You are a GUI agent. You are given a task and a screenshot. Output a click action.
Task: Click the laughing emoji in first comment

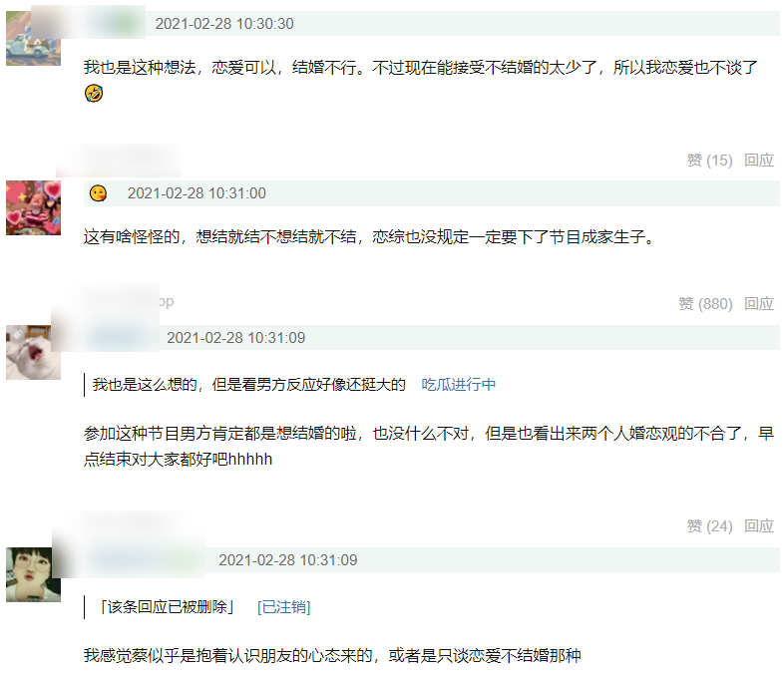[x=94, y=93]
